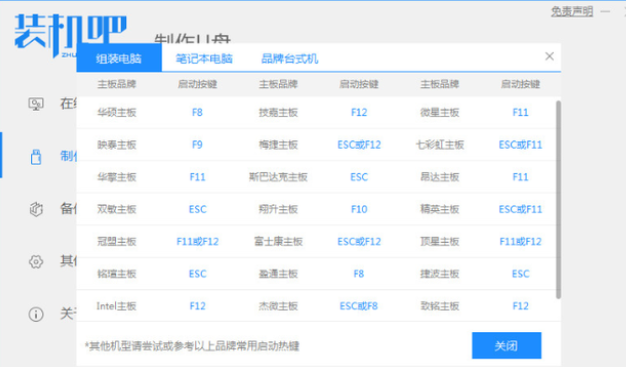The height and width of the screenshot is (367, 626).
Task: Click F12 hotkey for 致铭主板
Action: click(x=520, y=306)
